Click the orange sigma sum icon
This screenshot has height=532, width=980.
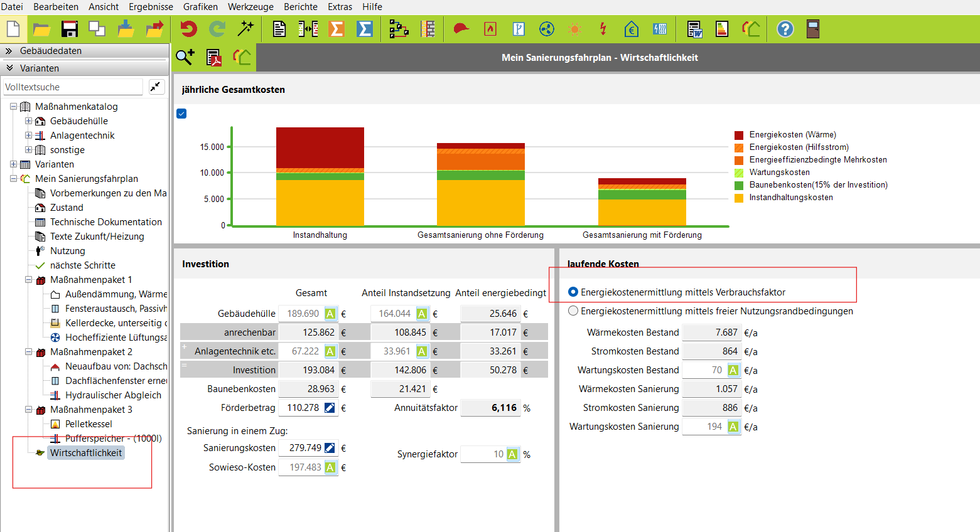click(337, 29)
